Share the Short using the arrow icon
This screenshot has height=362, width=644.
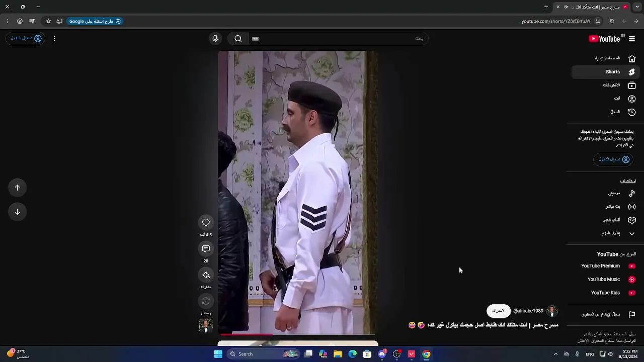point(206,275)
